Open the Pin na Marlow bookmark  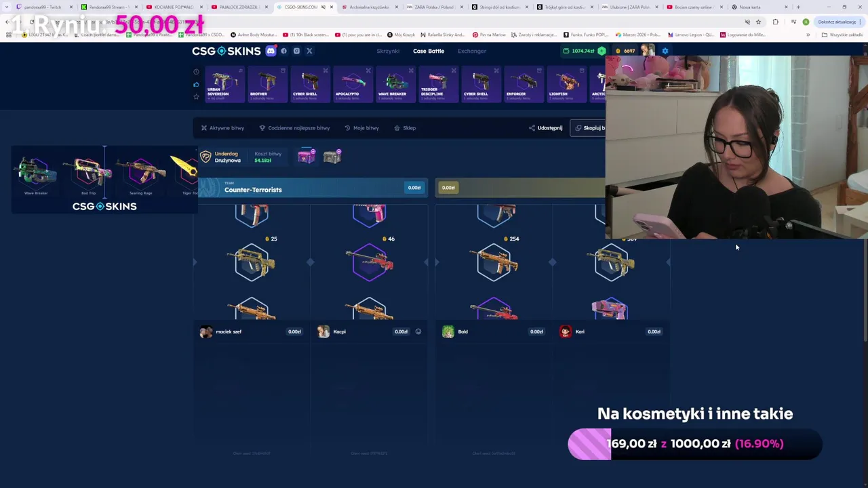click(489, 35)
